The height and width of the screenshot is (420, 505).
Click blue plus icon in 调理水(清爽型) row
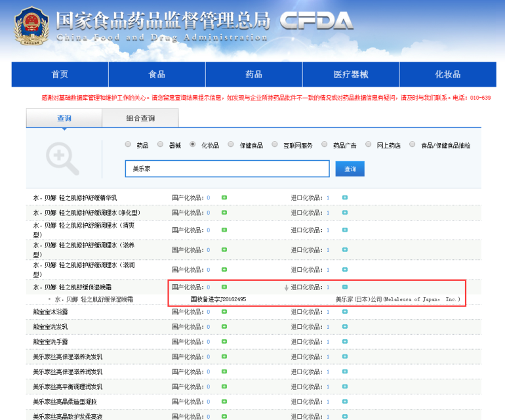[x=344, y=230]
